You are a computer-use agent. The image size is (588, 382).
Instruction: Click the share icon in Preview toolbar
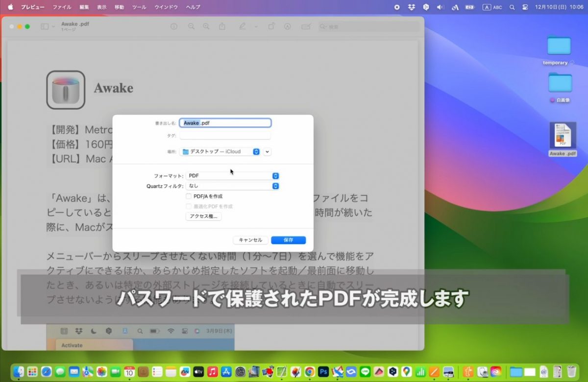click(x=222, y=26)
